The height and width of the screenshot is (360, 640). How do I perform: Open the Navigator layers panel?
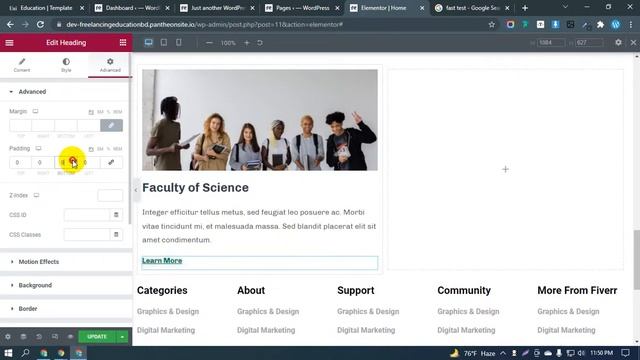(x=23, y=337)
